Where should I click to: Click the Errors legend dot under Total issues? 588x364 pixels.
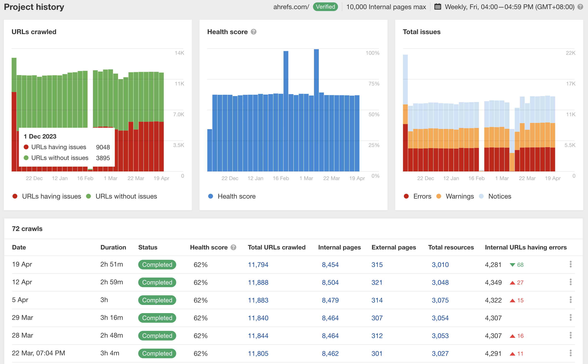[x=407, y=196]
